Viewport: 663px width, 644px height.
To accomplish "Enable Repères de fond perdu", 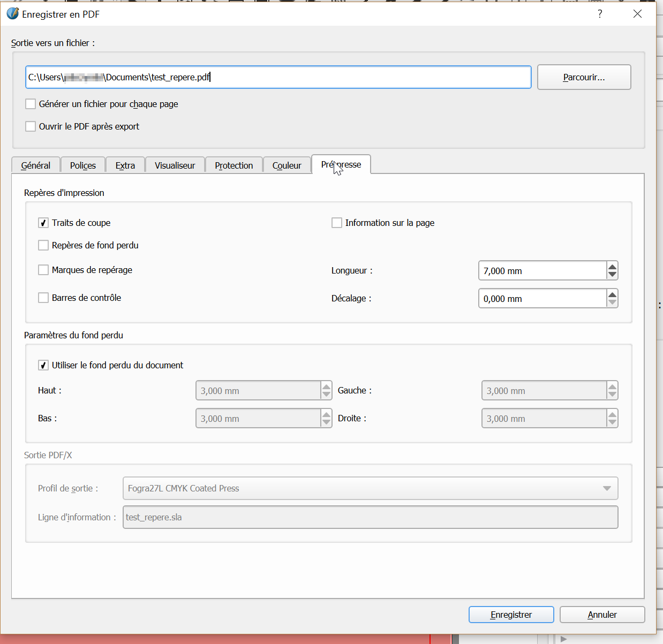I will click(43, 245).
